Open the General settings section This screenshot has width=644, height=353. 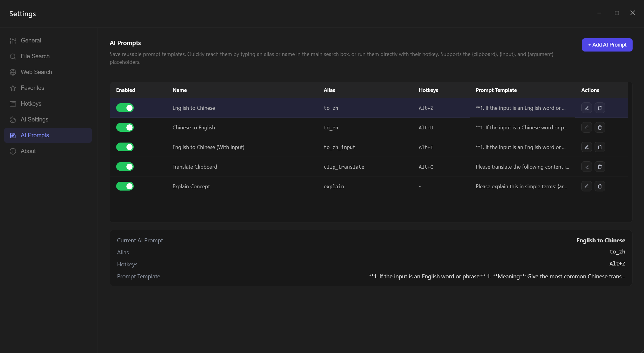click(x=48, y=40)
